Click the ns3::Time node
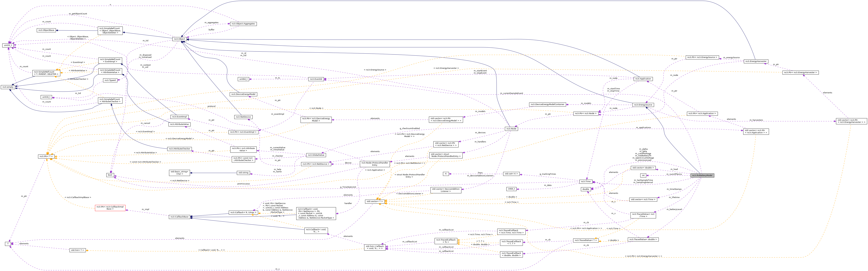The height and width of the screenshot is (271, 868). (x=586, y=181)
